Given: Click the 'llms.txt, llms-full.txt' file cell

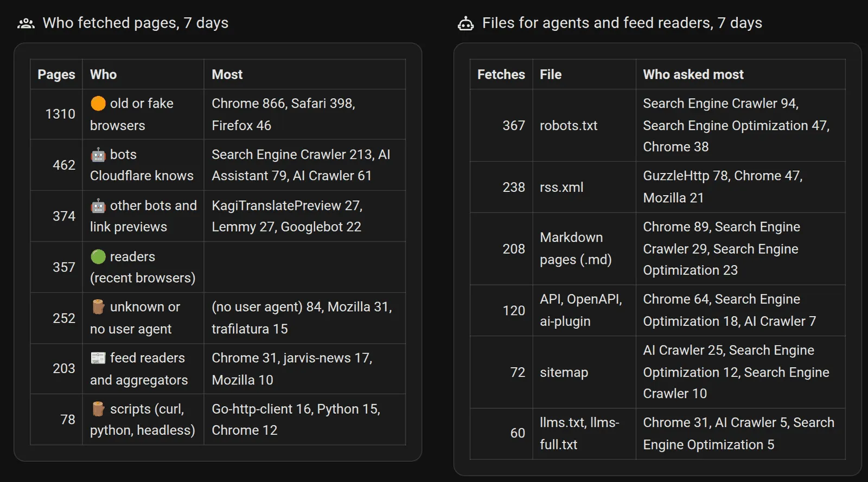Looking at the screenshot, I should tap(584, 433).
